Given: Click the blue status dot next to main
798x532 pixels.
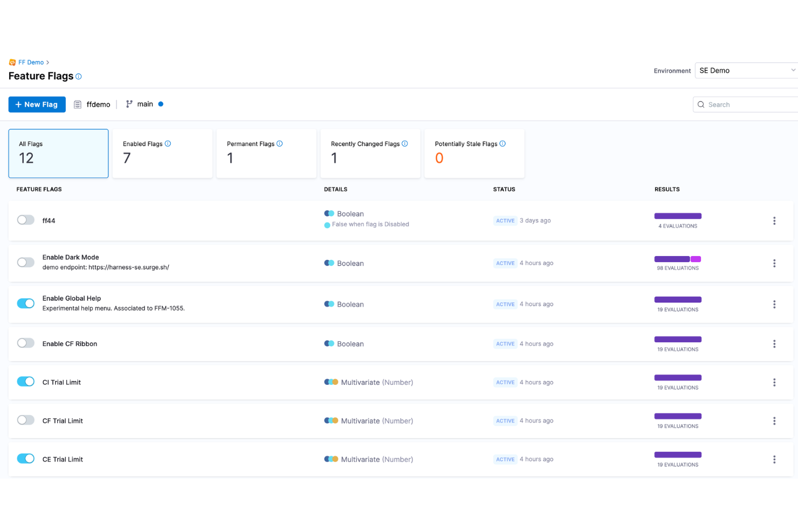Looking at the screenshot, I should point(161,104).
